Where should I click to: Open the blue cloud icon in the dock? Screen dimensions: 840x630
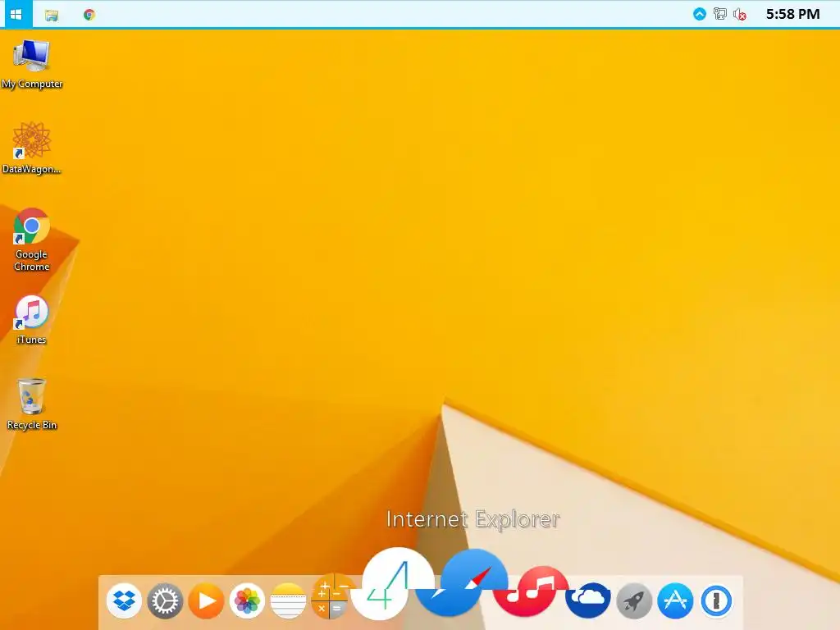[x=587, y=600]
